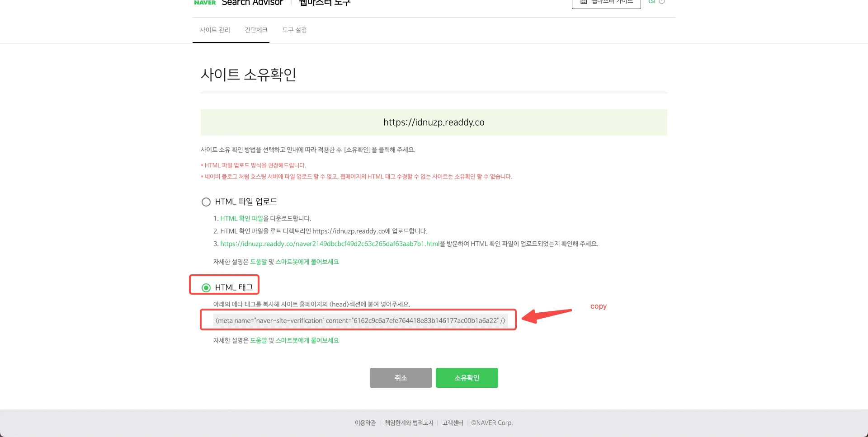
Task: Switch to the 간단체크 tab
Action: [x=256, y=30]
